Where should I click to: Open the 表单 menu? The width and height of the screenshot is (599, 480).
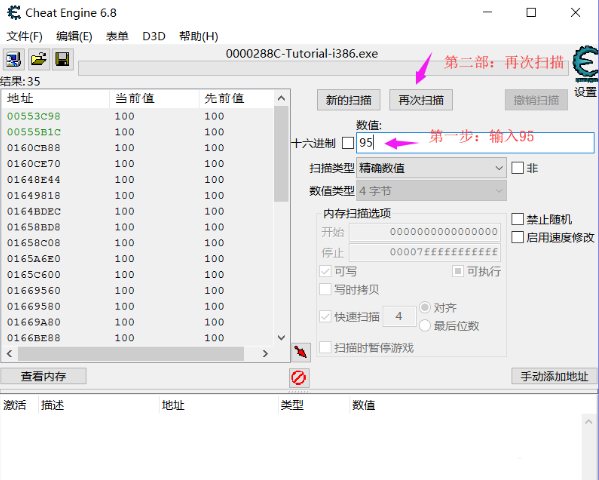(x=117, y=36)
